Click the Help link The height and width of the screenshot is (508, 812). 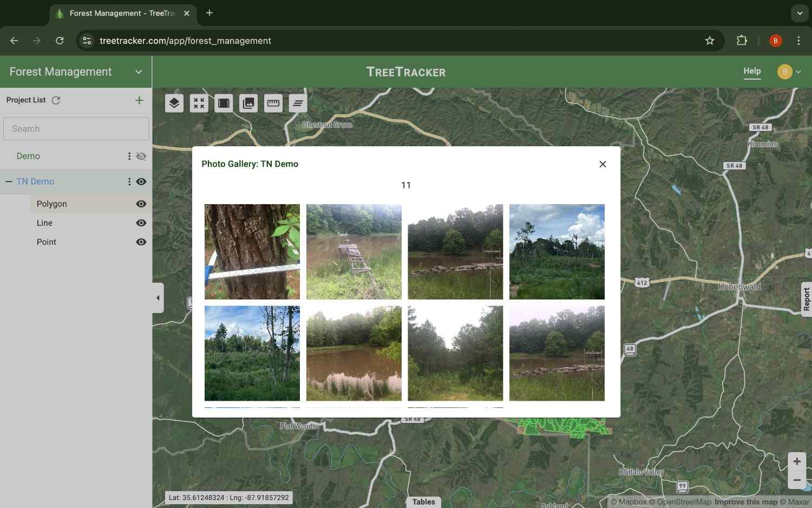(752, 71)
